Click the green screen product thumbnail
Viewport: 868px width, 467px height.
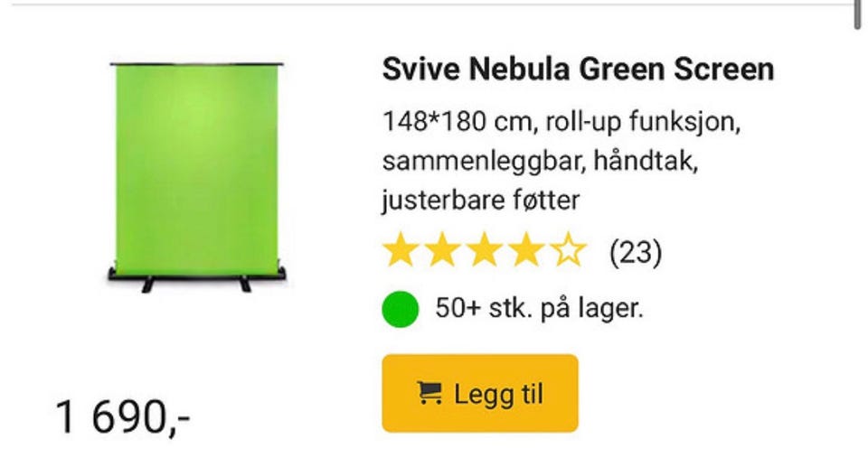pyautogui.click(x=196, y=177)
